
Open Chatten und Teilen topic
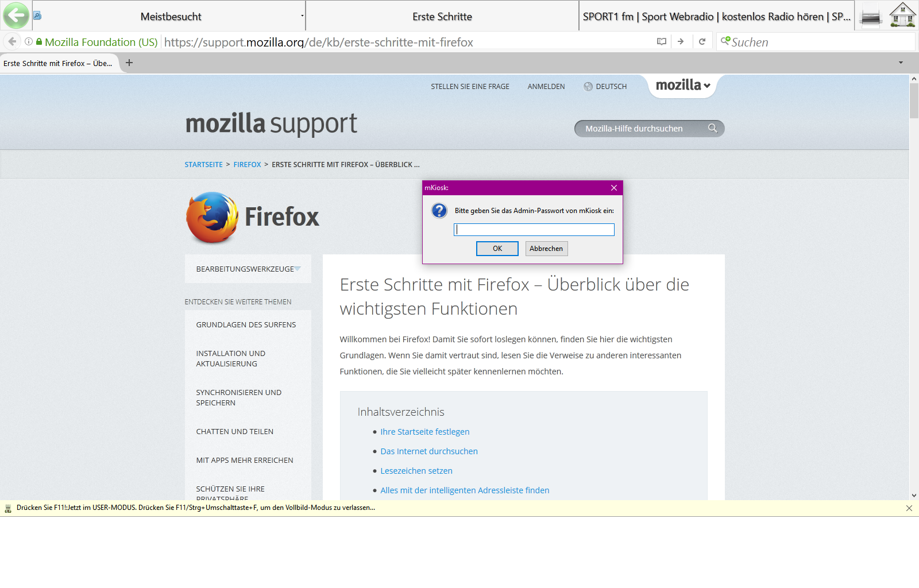point(235,432)
